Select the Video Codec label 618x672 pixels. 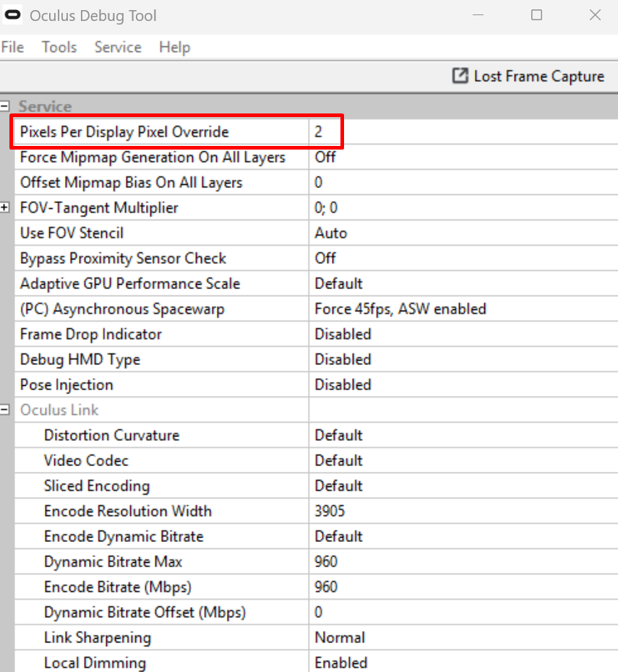click(86, 460)
